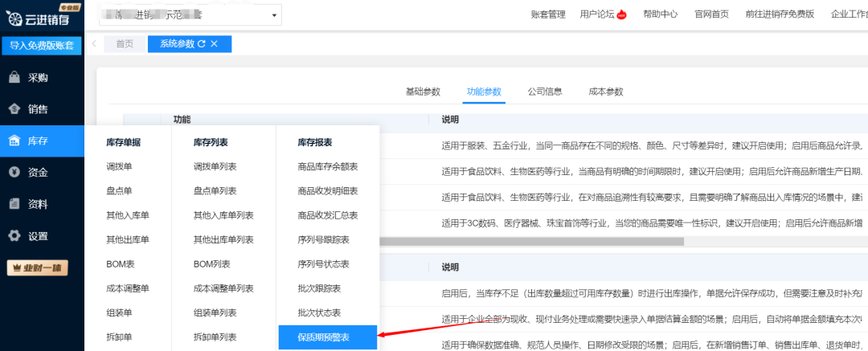Image resolution: width=868 pixels, height=351 pixels.
Task: Open 其他入库单列表 menu entry
Action: click(223, 215)
